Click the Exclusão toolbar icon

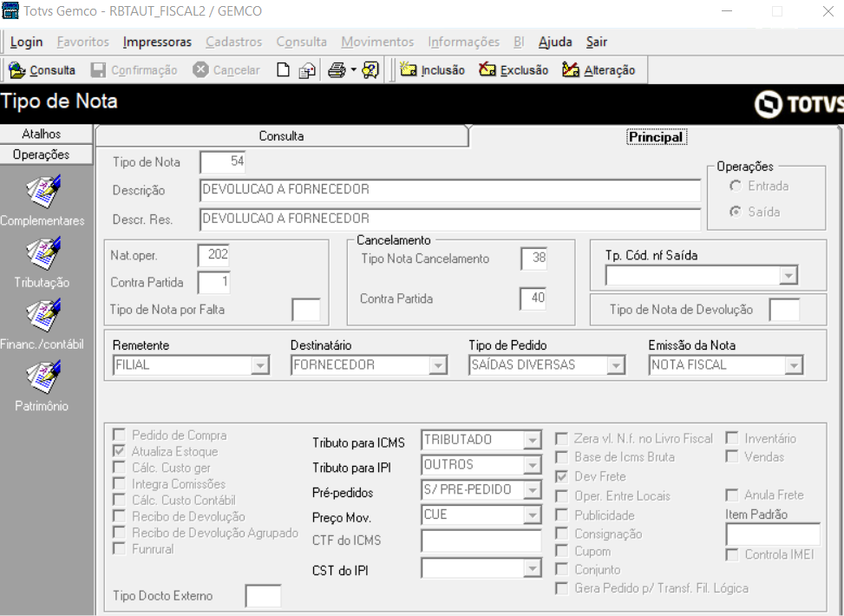(487, 69)
